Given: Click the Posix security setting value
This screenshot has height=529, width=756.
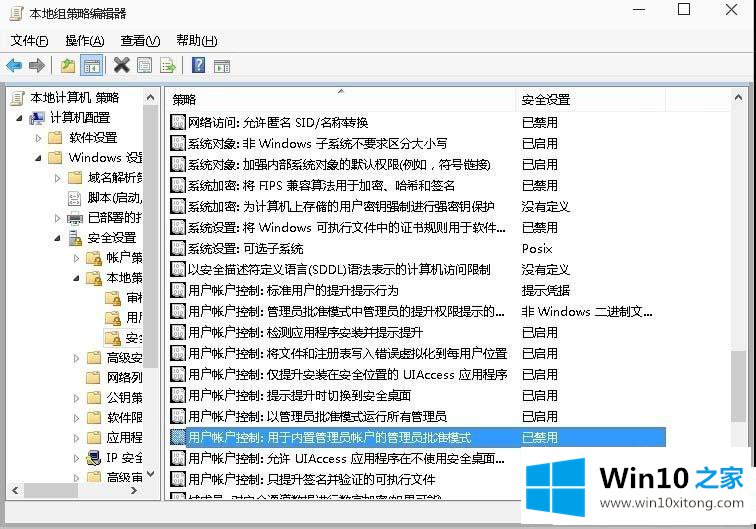Looking at the screenshot, I should 537,249.
